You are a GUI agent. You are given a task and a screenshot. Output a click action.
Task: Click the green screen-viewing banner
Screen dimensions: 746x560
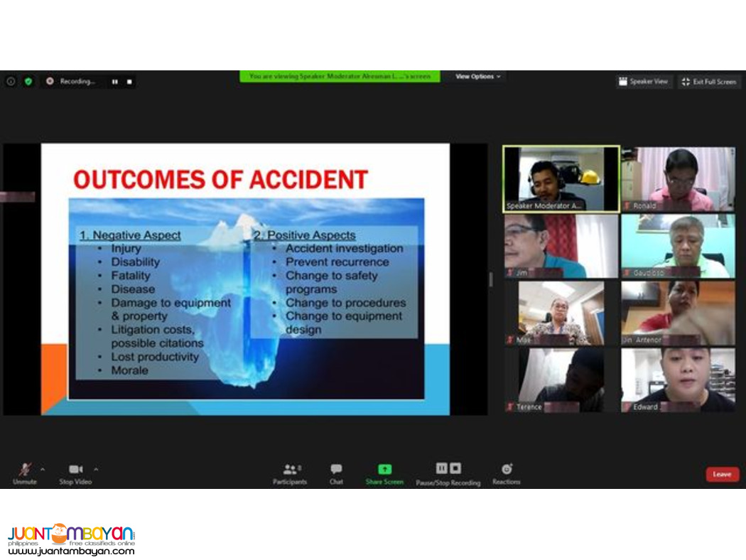[x=340, y=76]
